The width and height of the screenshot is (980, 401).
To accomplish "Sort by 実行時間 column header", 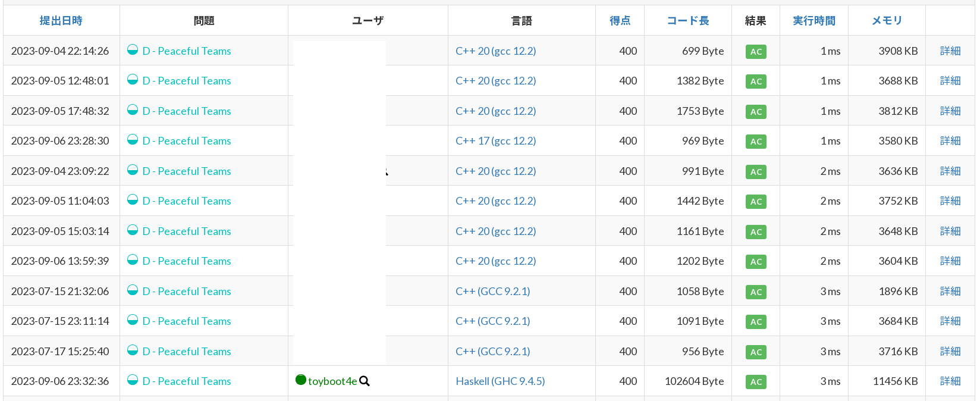I will [813, 21].
